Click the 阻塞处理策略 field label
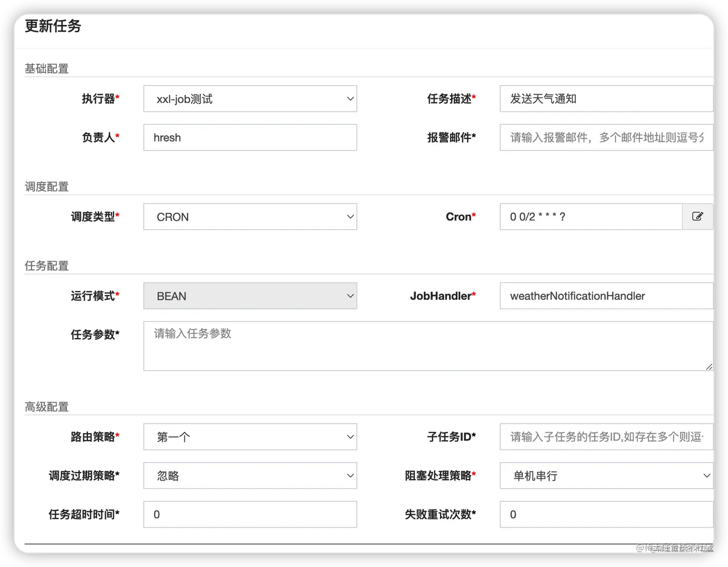Viewport: 728px width, 567px height. 440,476
